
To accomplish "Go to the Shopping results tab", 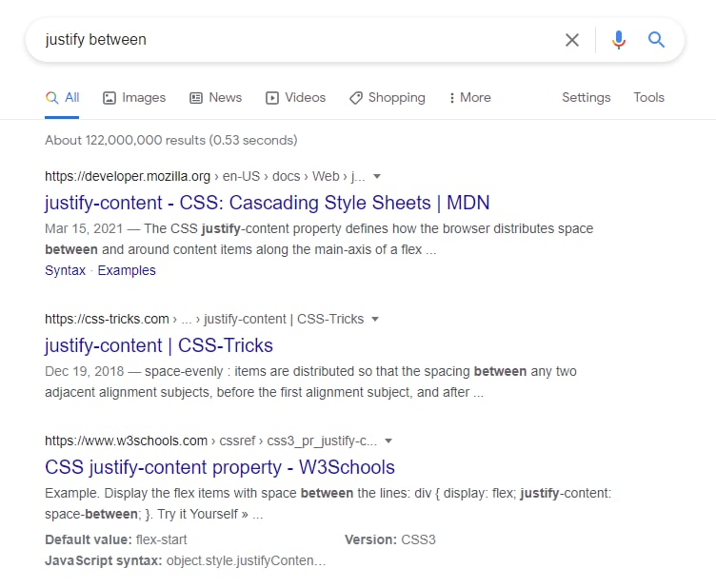I will [388, 97].
